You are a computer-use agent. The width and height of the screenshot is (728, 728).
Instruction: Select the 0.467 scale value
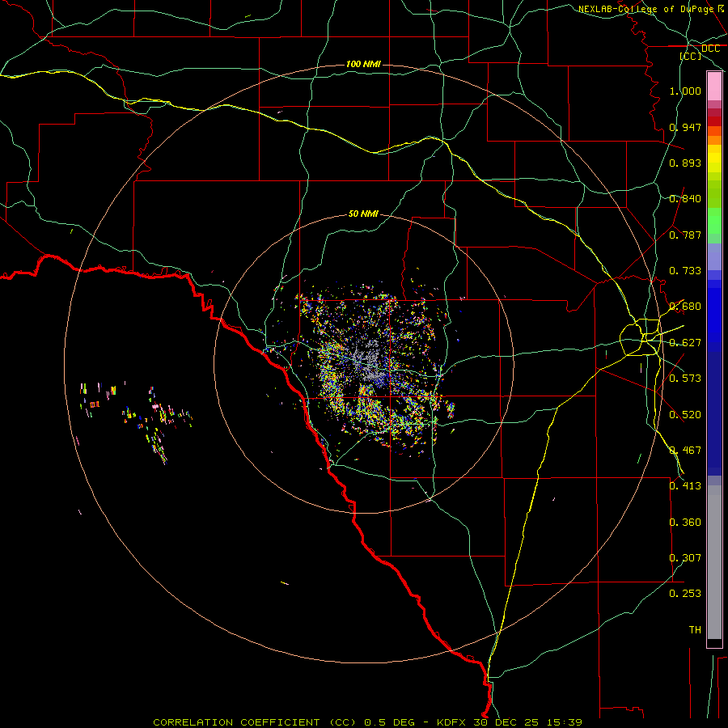pyautogui.click(x=685, y=451)
